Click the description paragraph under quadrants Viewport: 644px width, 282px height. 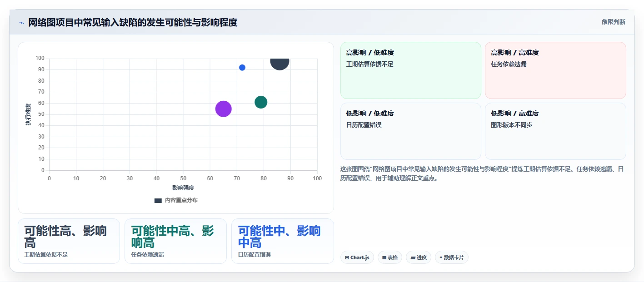[482, 173]
